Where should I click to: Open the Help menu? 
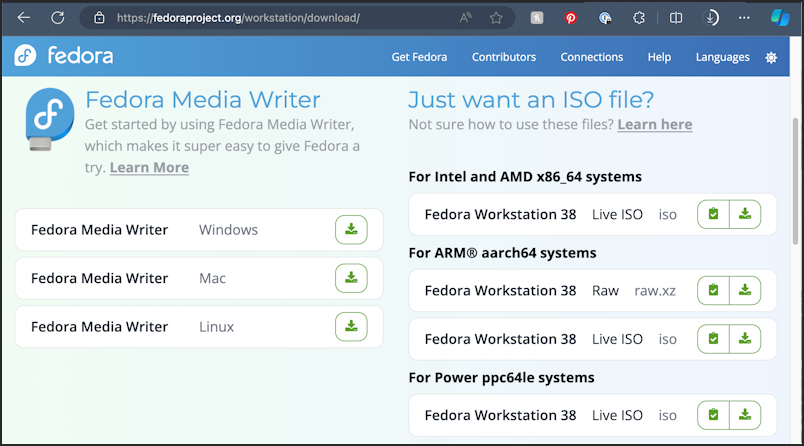tap(659, 57)
